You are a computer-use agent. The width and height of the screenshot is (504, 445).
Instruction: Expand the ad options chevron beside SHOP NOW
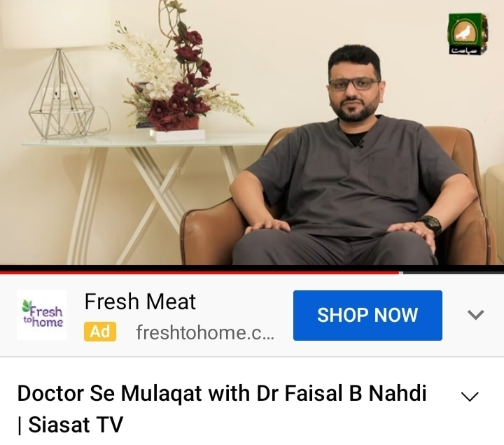pyautogui.click(x=475, y=315)
